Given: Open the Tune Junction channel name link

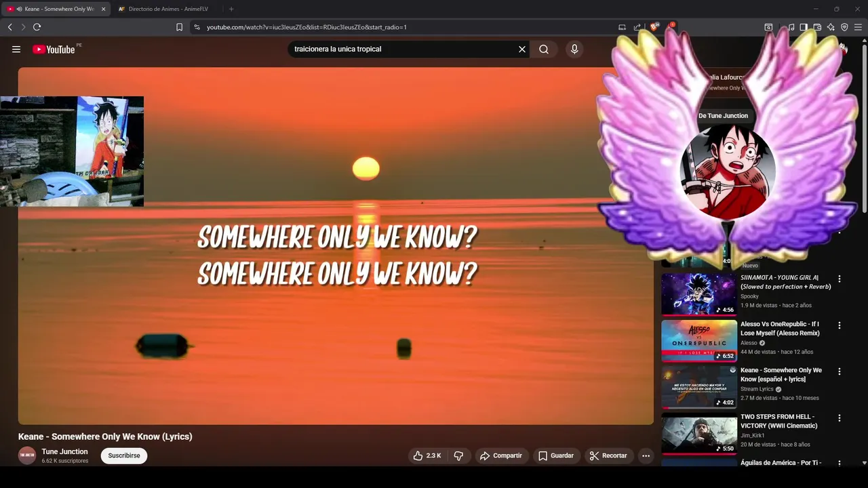Looking at the screenshot, I should [64, 451].
